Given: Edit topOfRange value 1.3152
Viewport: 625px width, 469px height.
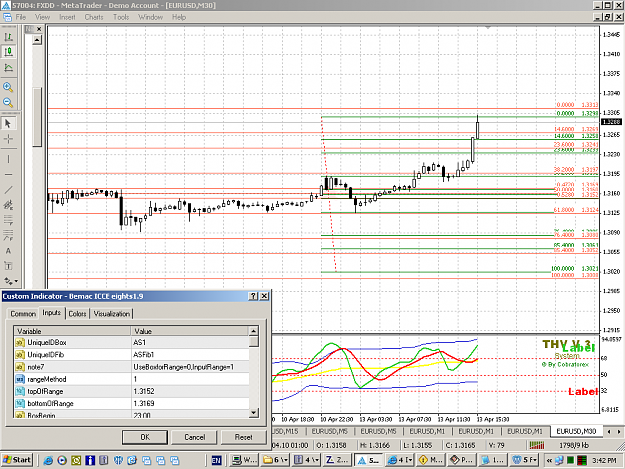Looking at the screenshot, I should point(191,391).
